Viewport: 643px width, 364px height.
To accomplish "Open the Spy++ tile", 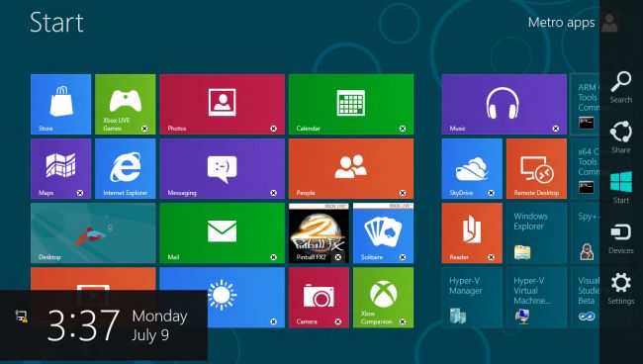I will (x=586, y=232).
